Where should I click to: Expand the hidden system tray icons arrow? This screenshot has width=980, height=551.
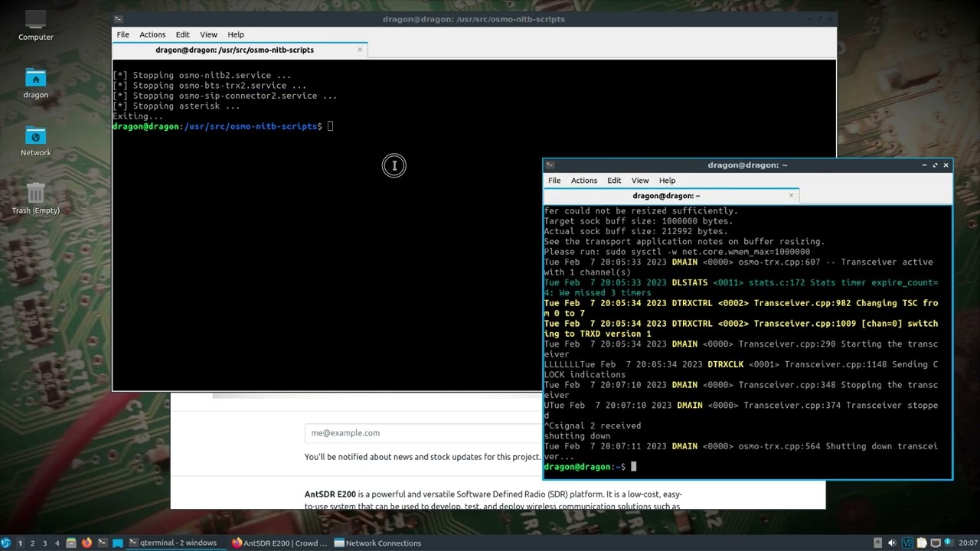(x=877, y=543)
